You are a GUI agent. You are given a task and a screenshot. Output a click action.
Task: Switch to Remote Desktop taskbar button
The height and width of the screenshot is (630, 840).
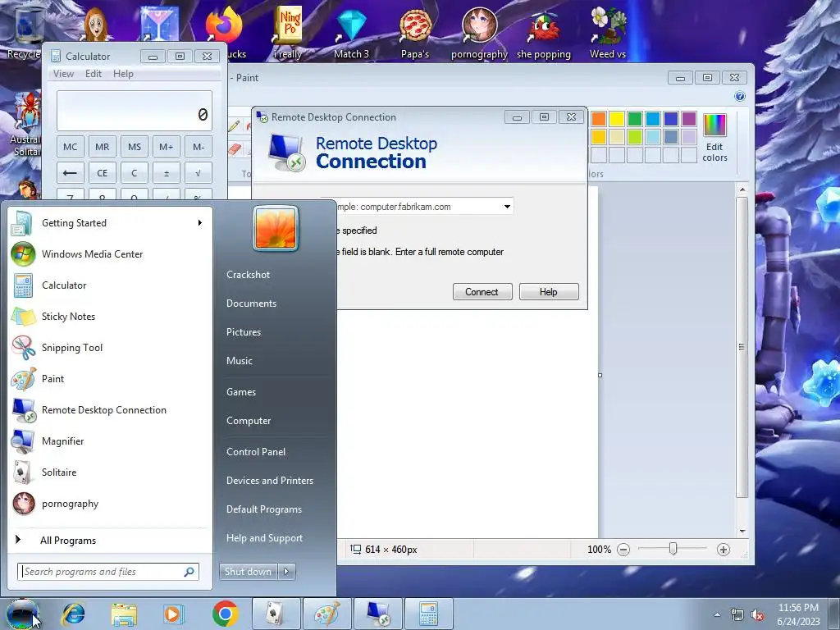pos(377,614)
